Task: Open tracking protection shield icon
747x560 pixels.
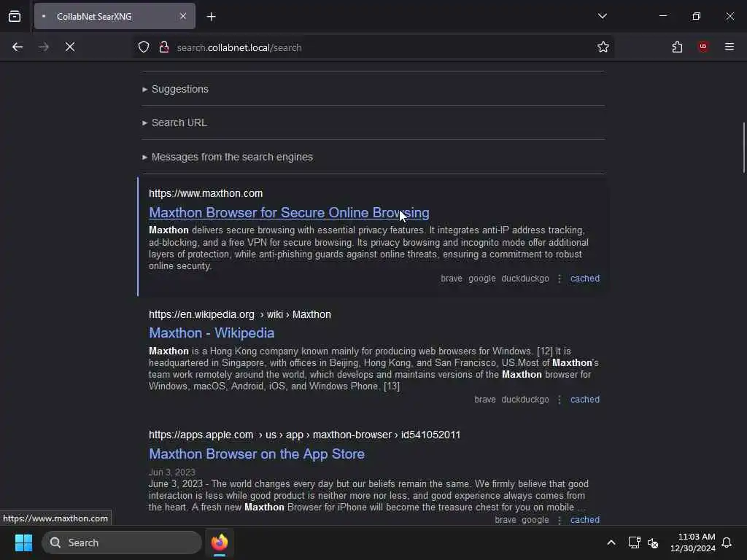Action: [144, 47]
